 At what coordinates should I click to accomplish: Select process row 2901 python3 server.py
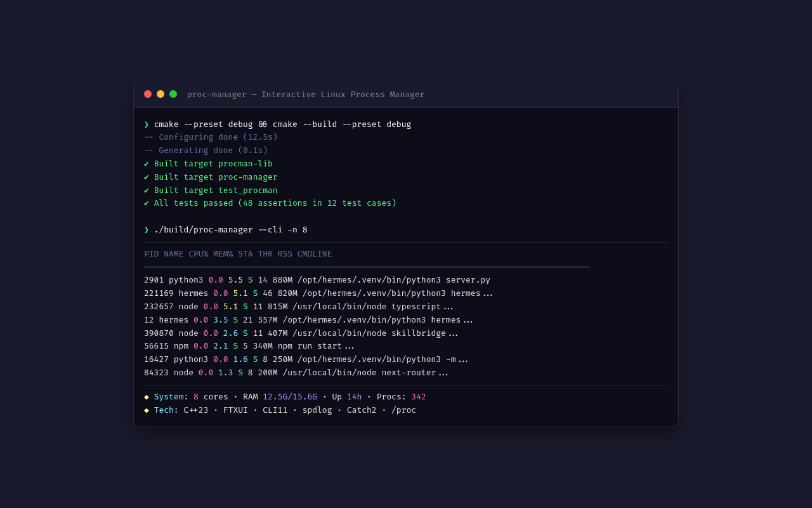tap(317, 280)
